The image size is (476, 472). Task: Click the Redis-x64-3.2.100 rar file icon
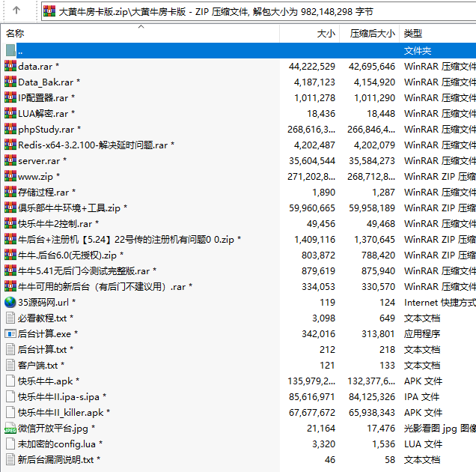[x=10, y=145]
